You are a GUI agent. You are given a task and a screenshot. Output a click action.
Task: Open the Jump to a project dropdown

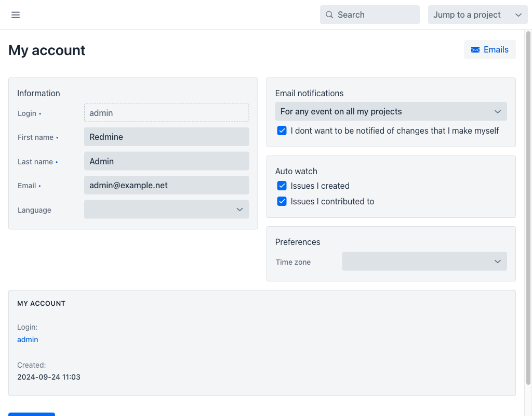(477, 15)
